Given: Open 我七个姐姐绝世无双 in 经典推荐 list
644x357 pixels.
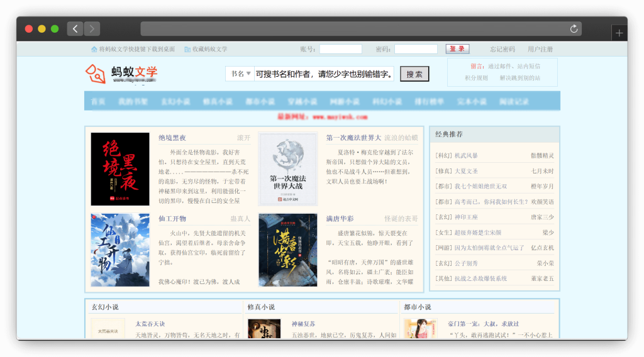Looking at the screenshot, I should click(480, 186).
